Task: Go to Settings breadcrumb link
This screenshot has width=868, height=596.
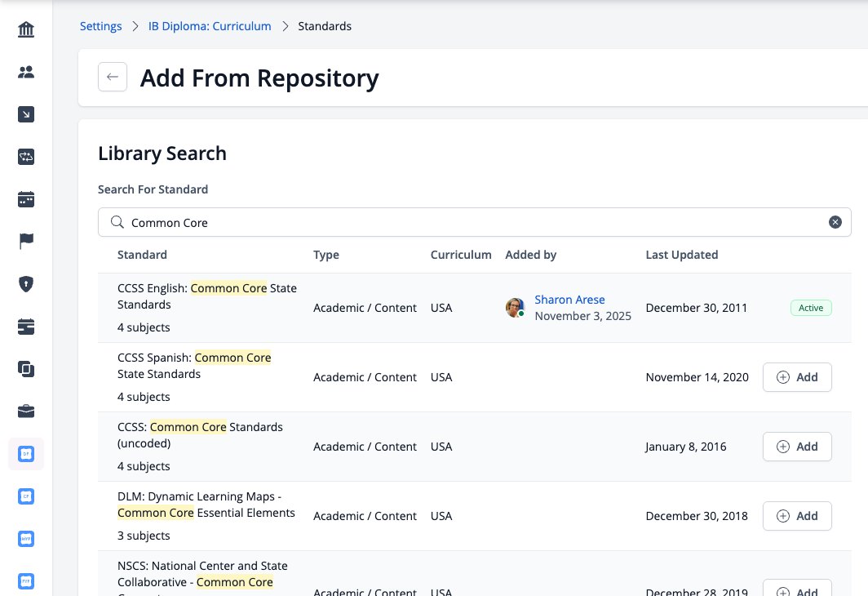Action: [101, 26]
